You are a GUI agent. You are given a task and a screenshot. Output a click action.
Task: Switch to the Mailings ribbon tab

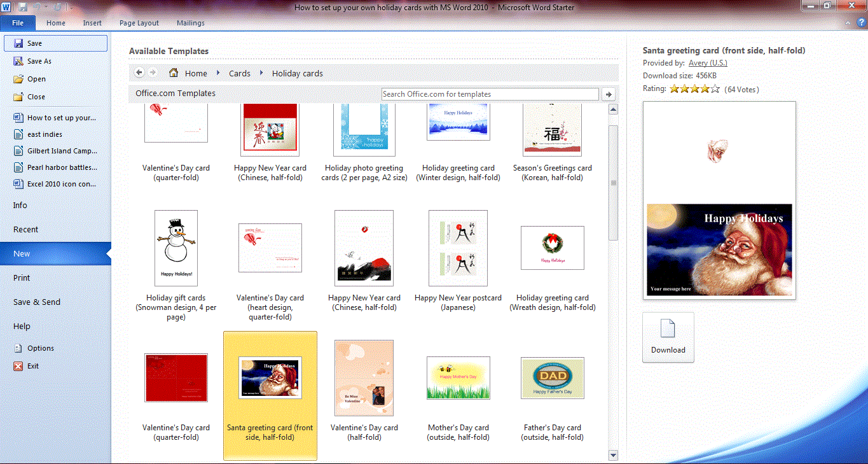coord(190,23)
